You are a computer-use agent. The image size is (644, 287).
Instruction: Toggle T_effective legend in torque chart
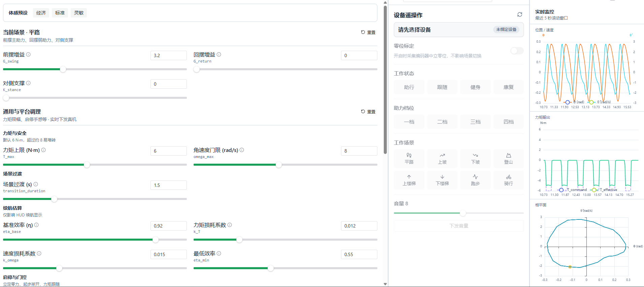tap(604, 190)
